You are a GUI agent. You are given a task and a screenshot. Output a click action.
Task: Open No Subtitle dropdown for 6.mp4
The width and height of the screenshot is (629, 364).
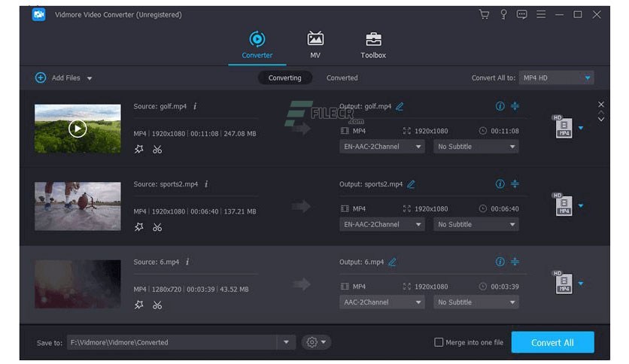click(x=476, y=302)
